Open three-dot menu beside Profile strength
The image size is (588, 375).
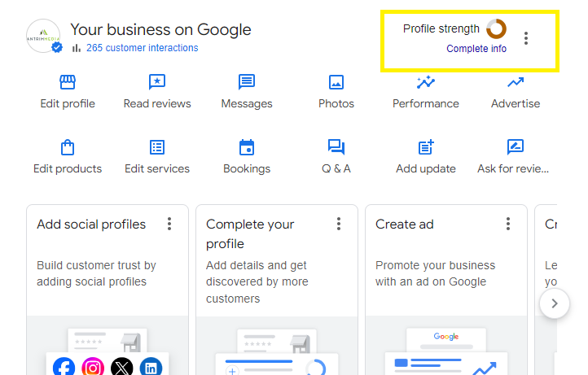click(526, 38)
